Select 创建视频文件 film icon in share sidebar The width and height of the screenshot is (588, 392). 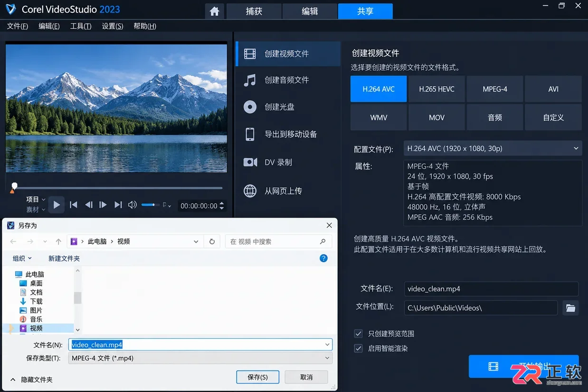(x=288, y=54)
